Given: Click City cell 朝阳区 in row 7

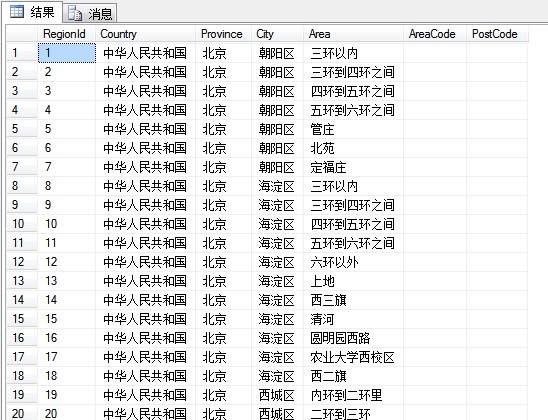Looking at the screenshot, I should pos(277,167).
